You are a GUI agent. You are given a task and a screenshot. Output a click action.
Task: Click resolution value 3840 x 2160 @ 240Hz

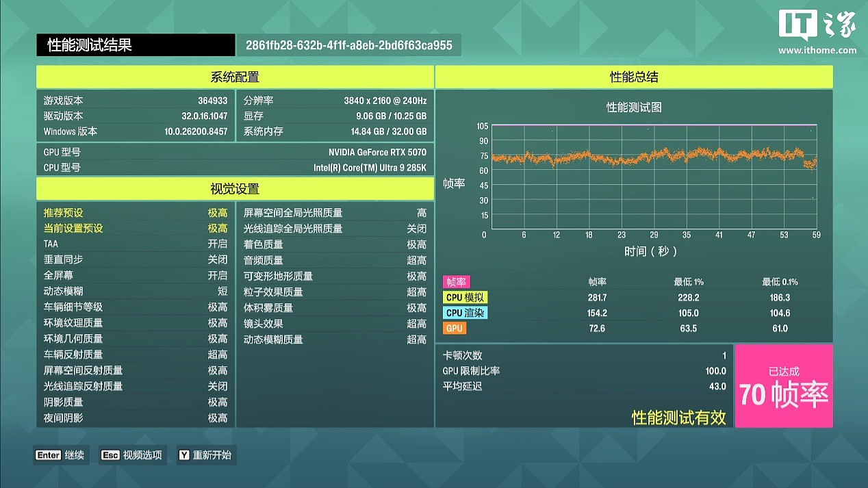pyautogui.click(x=385, y=101)
